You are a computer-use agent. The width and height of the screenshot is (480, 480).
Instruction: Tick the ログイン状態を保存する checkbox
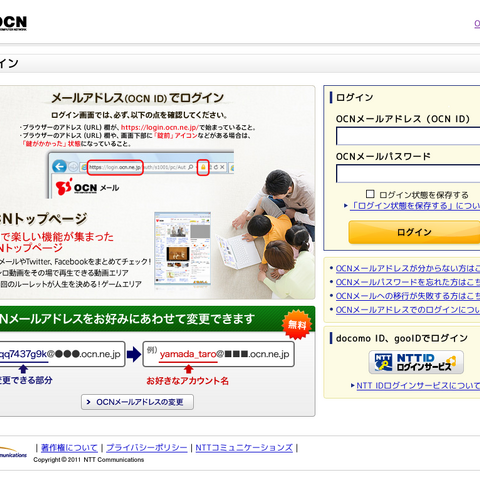370,194
